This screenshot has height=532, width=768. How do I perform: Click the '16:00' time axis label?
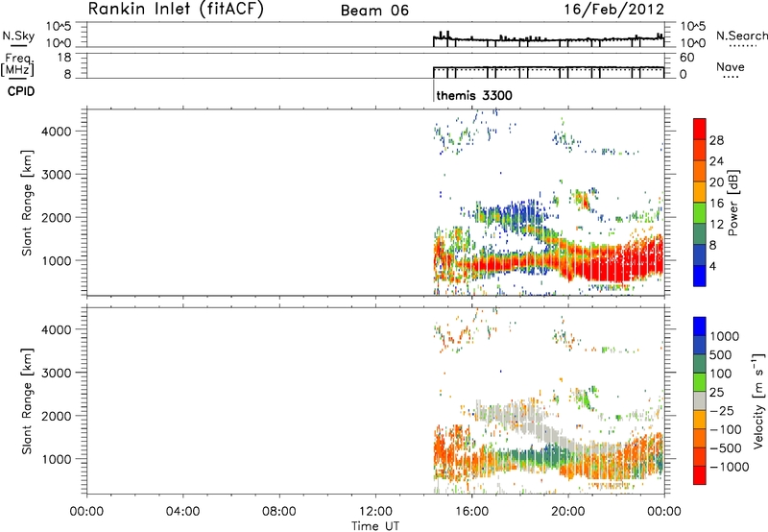[x=471, y=512]
